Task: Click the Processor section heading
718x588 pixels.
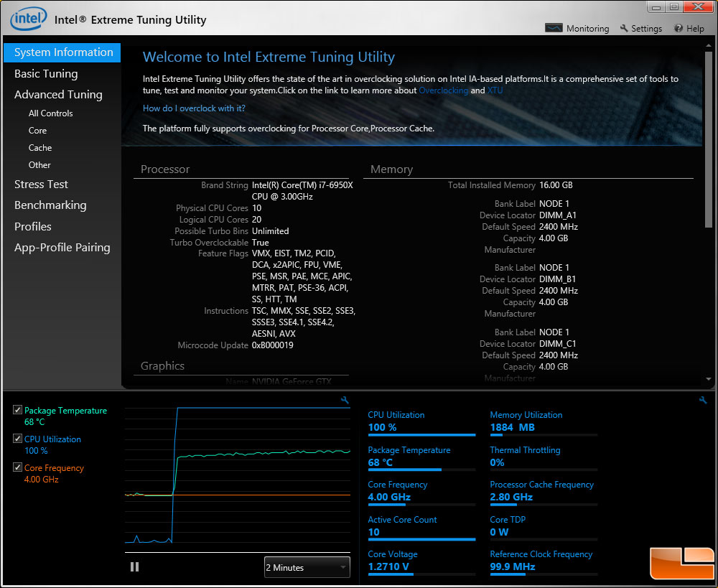Action: 165,169
